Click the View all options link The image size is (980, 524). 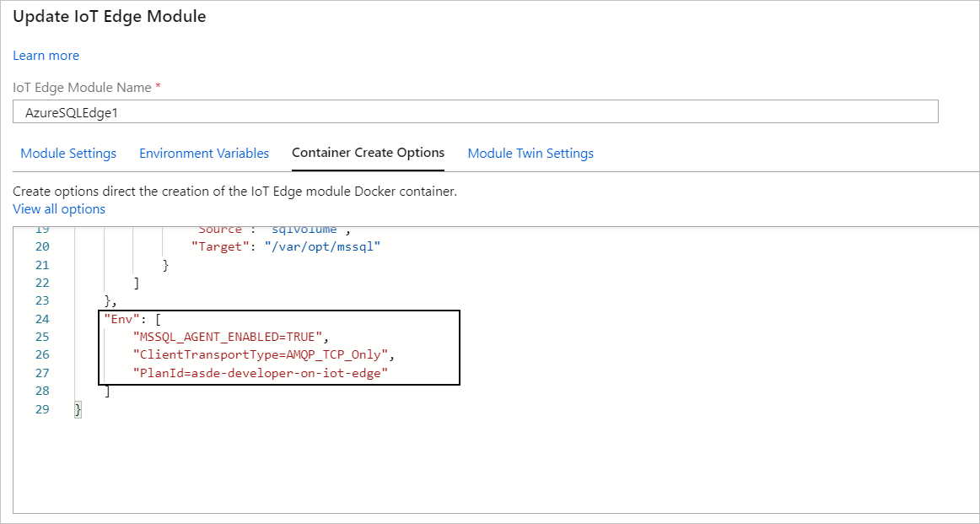(59, 208)
